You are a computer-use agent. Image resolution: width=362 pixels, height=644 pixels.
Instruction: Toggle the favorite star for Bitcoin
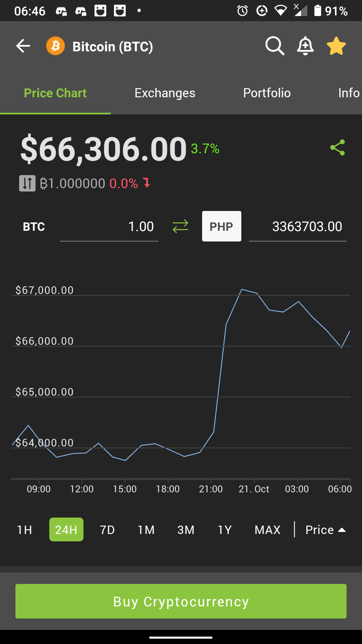click(x=336, y=46)
